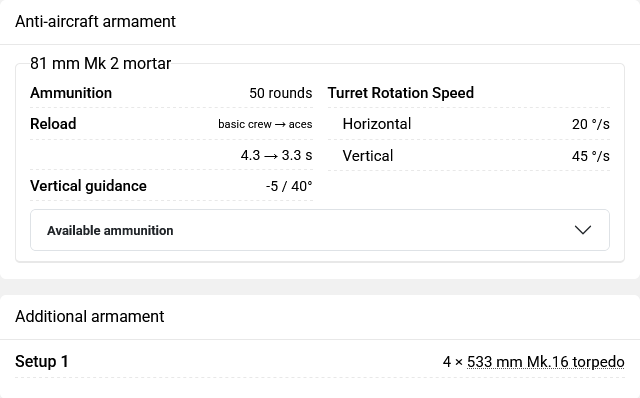Click the 45 °/s vertical speed value
Image resolution: width=640 pixels, height=398 pixels.
pyautogui.click(x=591, y=156)
